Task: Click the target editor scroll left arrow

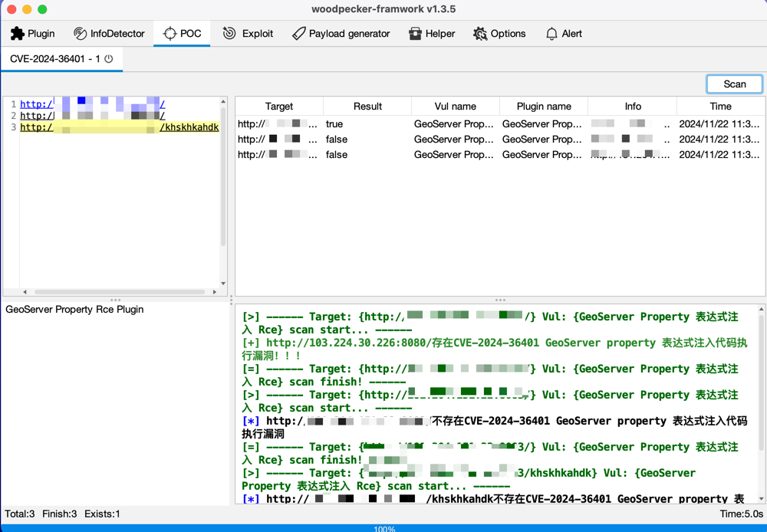Action: pyautogui.click(x=25, y=292)
